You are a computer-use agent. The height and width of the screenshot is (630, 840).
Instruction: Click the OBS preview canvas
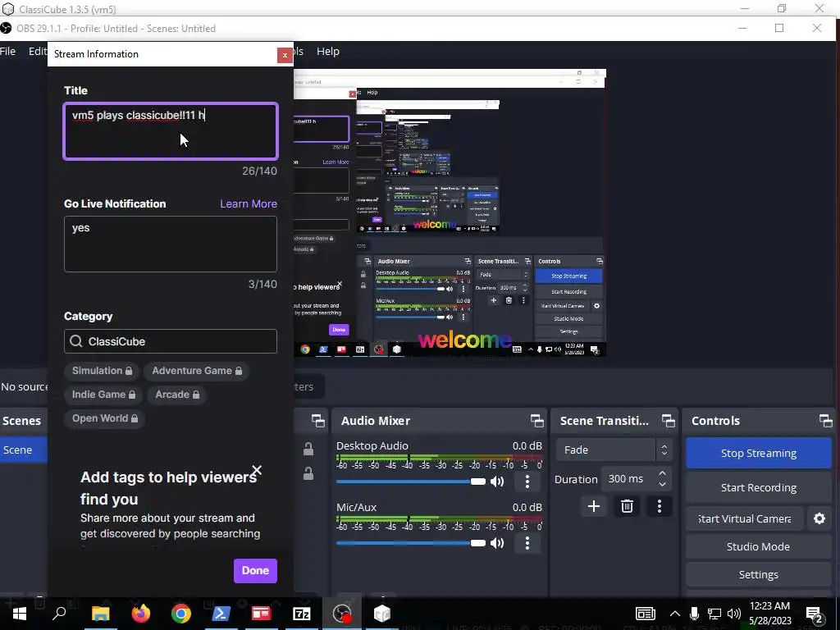450,212
